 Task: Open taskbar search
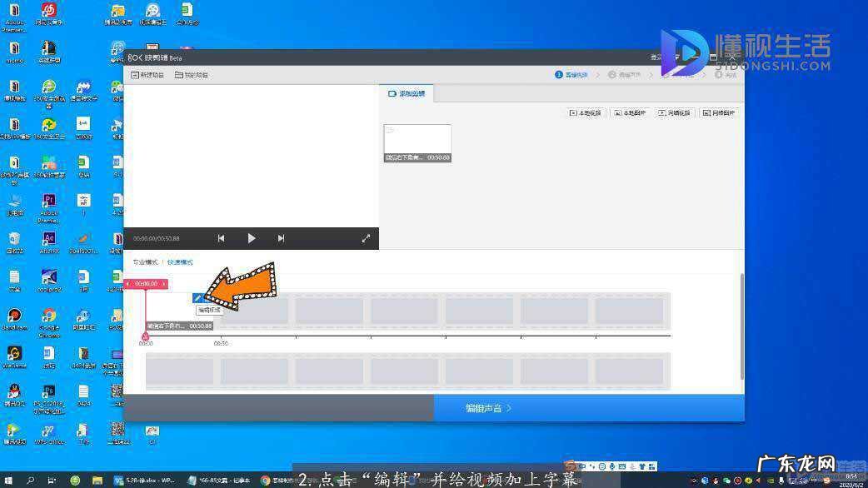pos(30,481)
